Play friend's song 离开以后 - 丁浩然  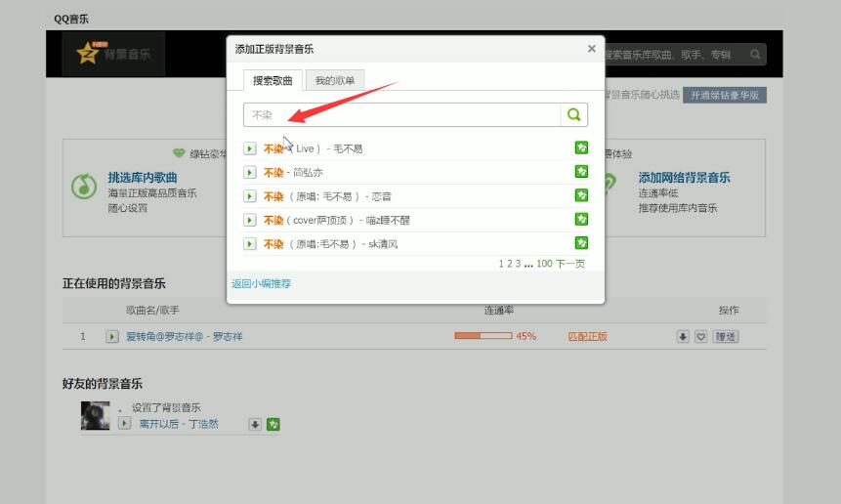(124, 423)
